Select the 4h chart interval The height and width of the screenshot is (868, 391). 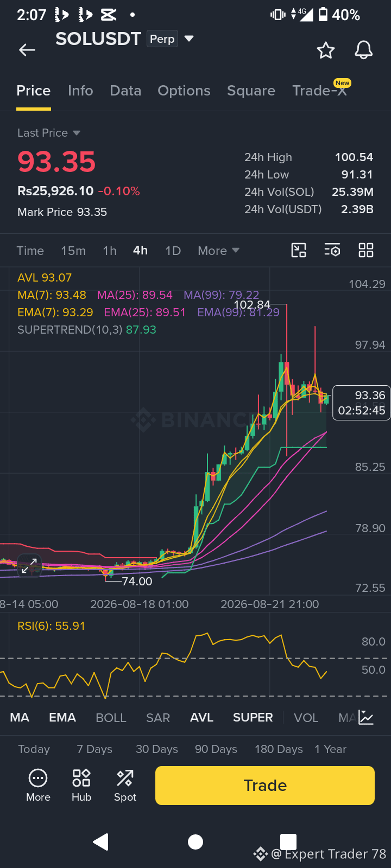141,250
